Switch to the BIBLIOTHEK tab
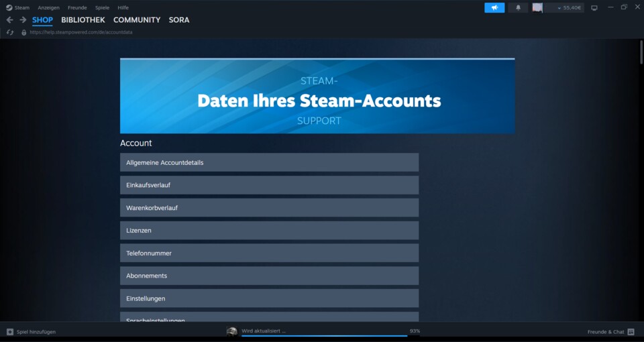This screenshot has width=644, height=342. coord(83,19)
